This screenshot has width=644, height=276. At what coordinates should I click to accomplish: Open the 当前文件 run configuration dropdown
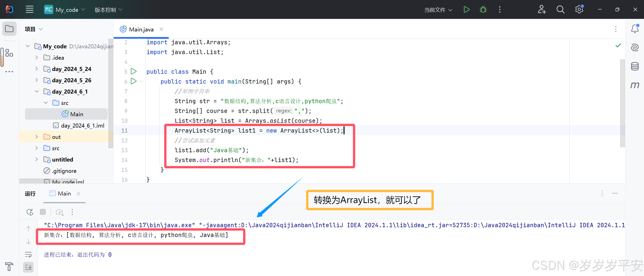click(438, 10)
